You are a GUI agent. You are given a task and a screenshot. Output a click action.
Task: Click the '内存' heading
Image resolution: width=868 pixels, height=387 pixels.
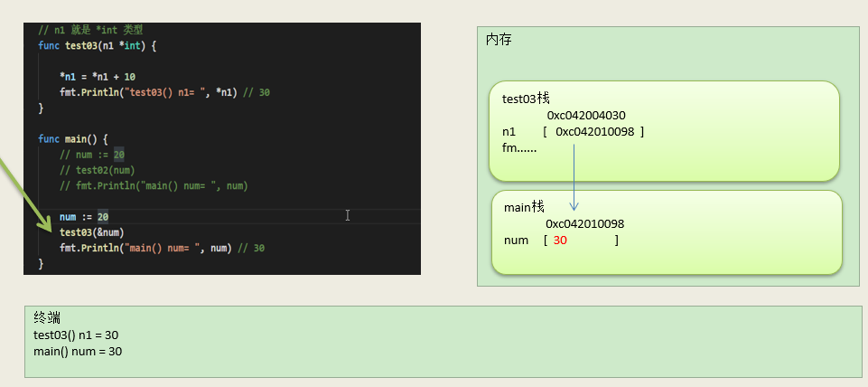[x=499, y=40]
